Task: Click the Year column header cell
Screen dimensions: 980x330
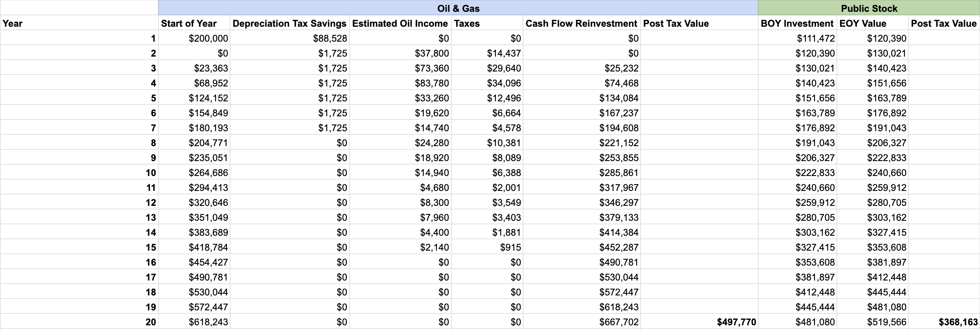Action: [79, 24]
